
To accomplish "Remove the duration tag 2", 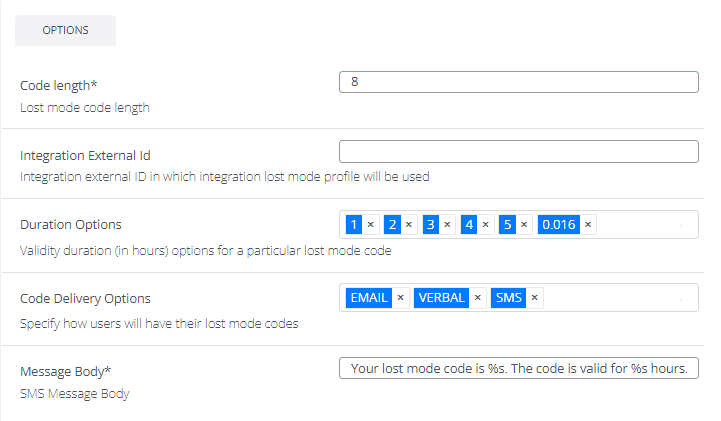I will [x=408, y=225].
